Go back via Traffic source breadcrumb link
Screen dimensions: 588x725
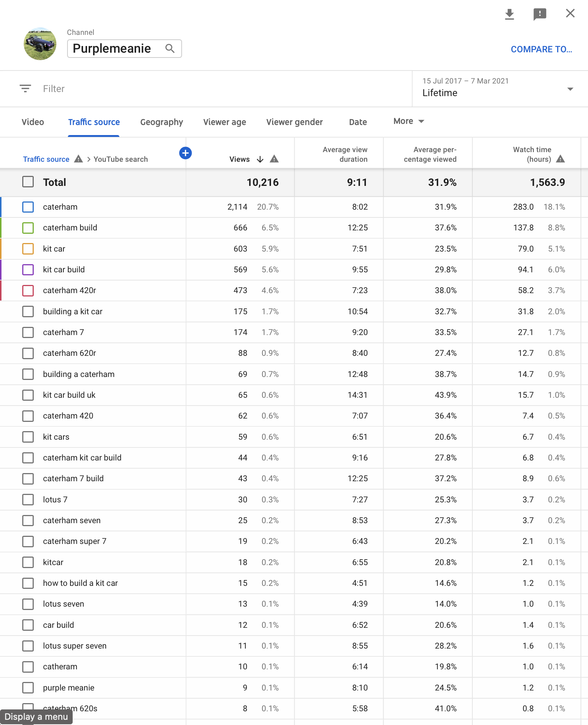[x=46, y=159]
